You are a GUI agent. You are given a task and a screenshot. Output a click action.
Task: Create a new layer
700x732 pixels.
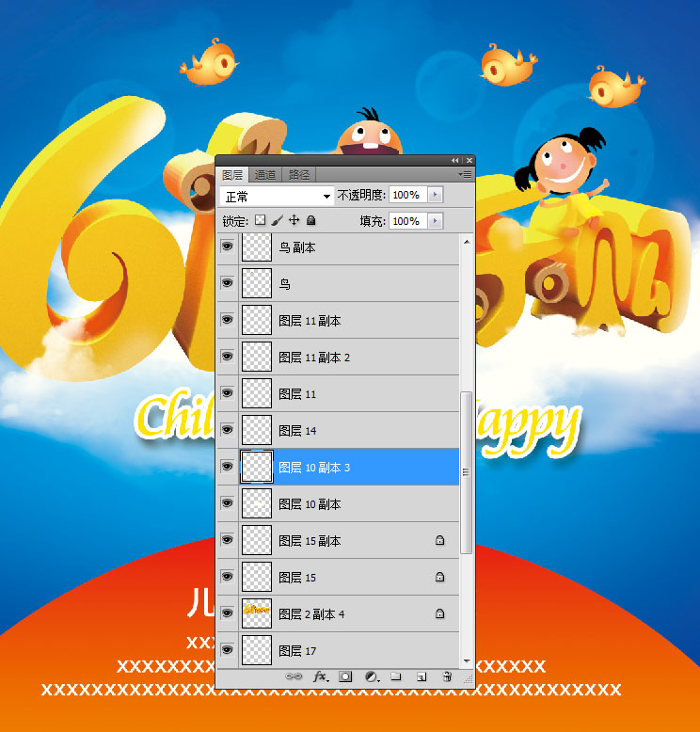422,676
